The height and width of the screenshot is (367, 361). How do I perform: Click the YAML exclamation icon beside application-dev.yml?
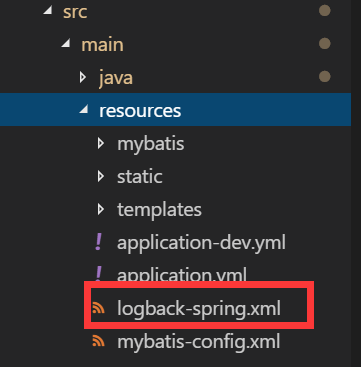coord(98,242)
